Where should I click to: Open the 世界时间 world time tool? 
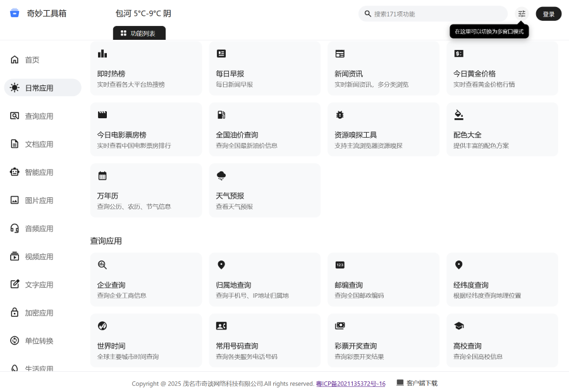click(145, 340)
